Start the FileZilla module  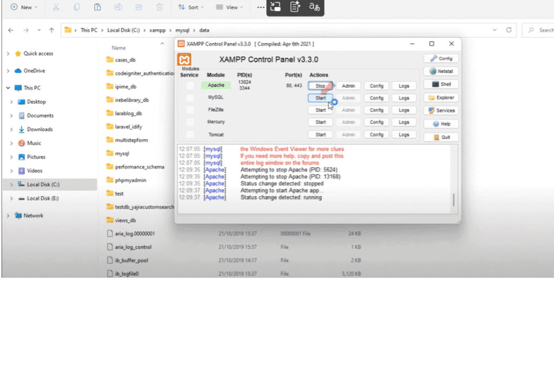[x=320, y=110]
